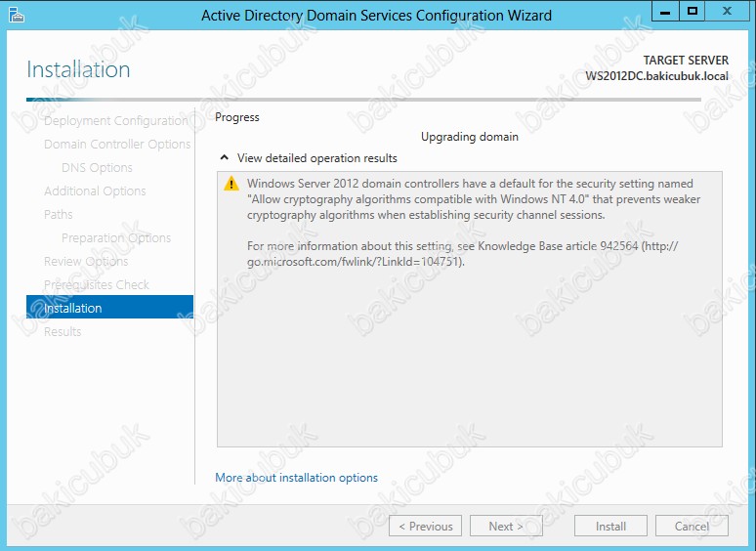Select Results step in sidebar
The image size is (756, 551).
pos(63,331)
